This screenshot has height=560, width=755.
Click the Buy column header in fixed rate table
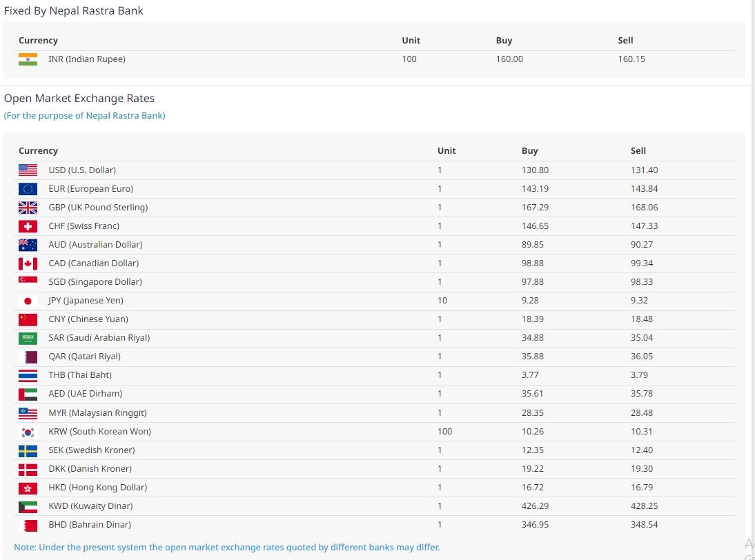pyautogui.click(x=504, y=40)
